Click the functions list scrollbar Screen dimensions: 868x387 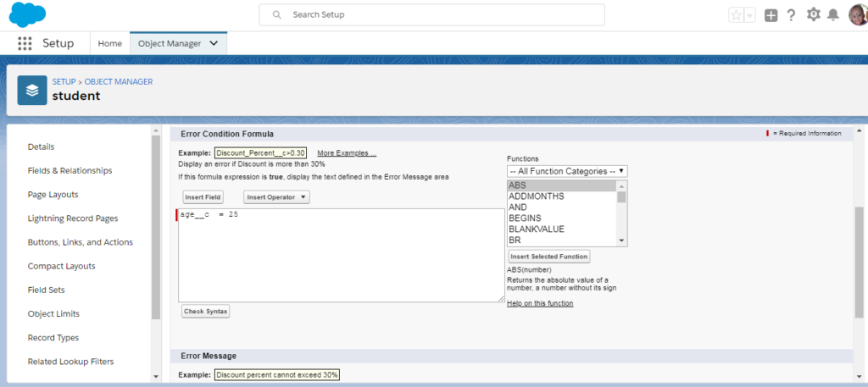point(622,212)
